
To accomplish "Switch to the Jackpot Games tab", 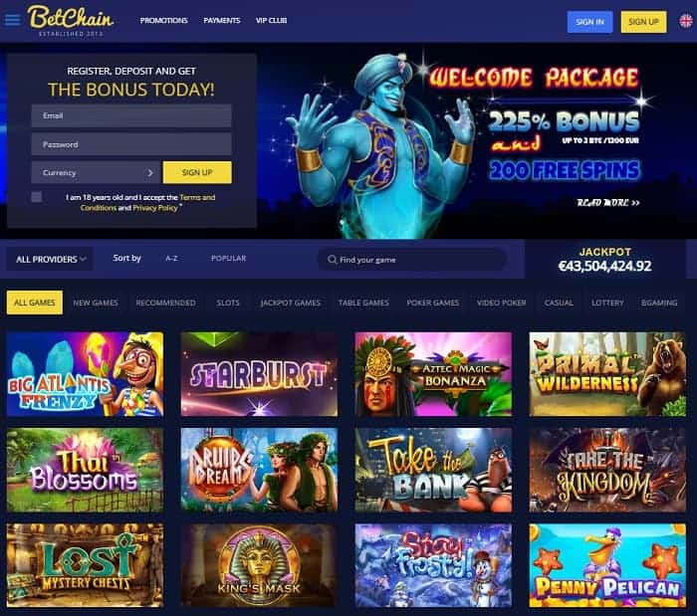I will coord(291,303).
